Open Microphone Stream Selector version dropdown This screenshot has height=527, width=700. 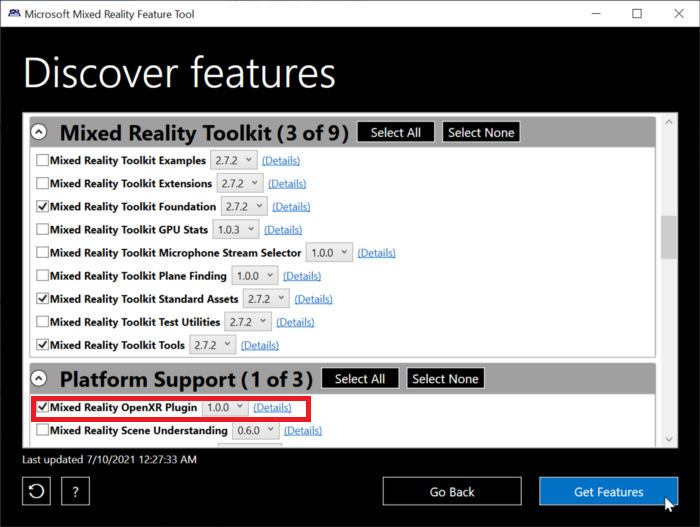pyautogui.click(x=329, y=253)
